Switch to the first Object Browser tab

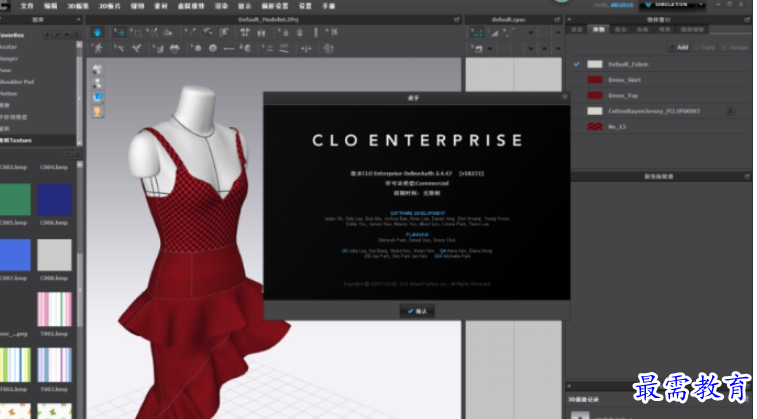pos(577,29)
